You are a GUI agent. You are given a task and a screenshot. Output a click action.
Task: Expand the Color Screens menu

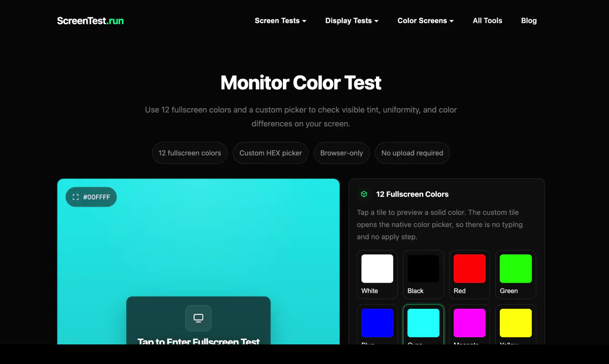[425, 21]
